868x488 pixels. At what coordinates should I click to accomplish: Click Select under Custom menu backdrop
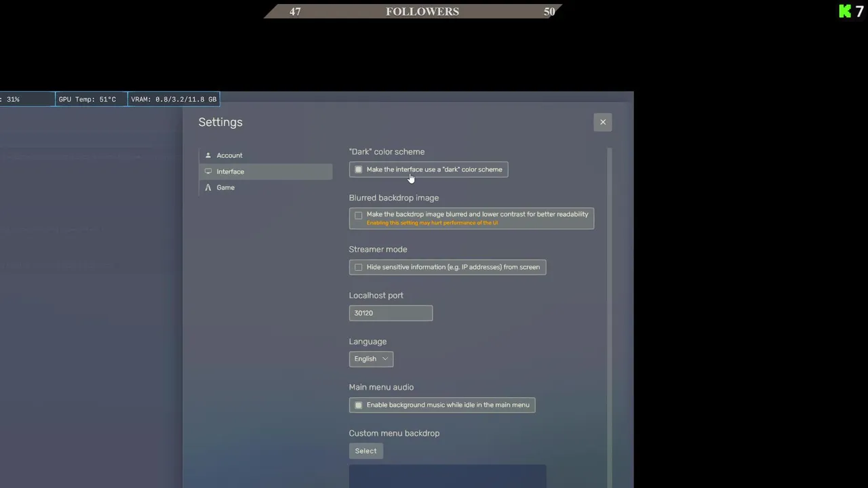click(x=366, y=451)
